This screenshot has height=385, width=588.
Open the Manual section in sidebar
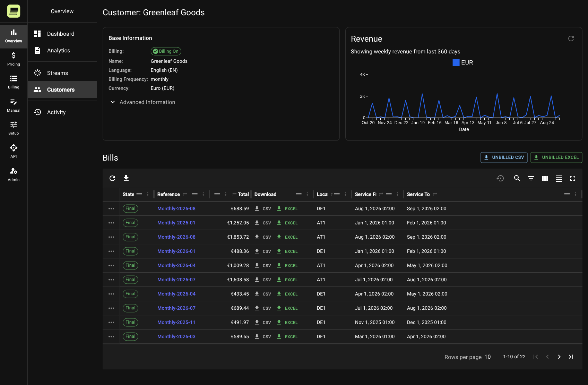pos(14,105)
